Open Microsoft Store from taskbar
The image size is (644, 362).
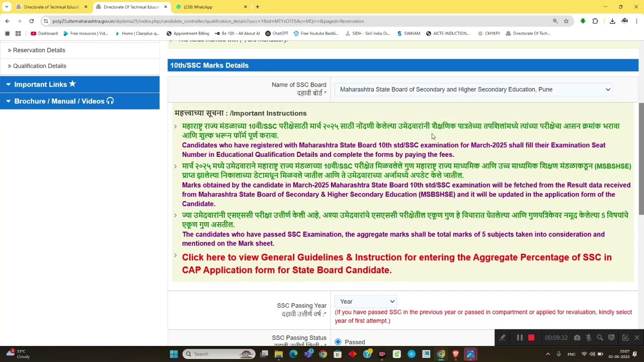pyautogui.click(x=338, y=354)
